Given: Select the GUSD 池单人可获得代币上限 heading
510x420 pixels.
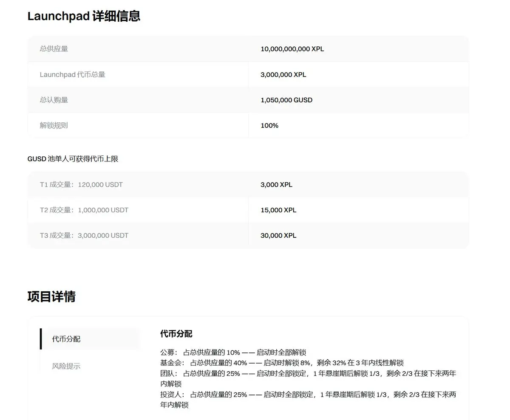Looking at the screenshot, I should coord(73,159).
